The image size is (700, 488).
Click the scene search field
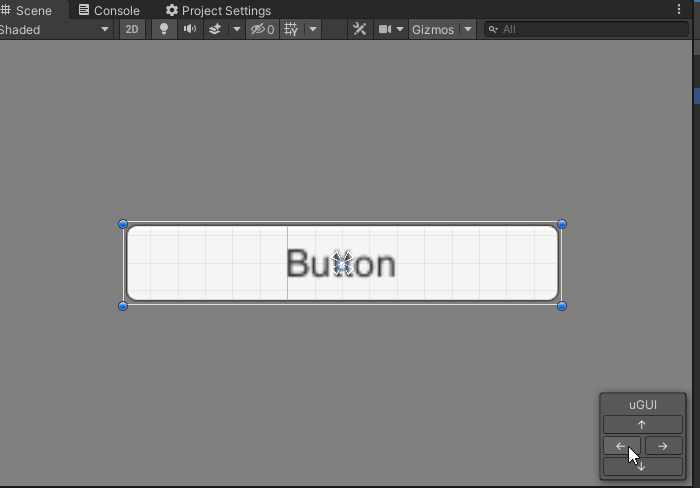tap(587, 29)
